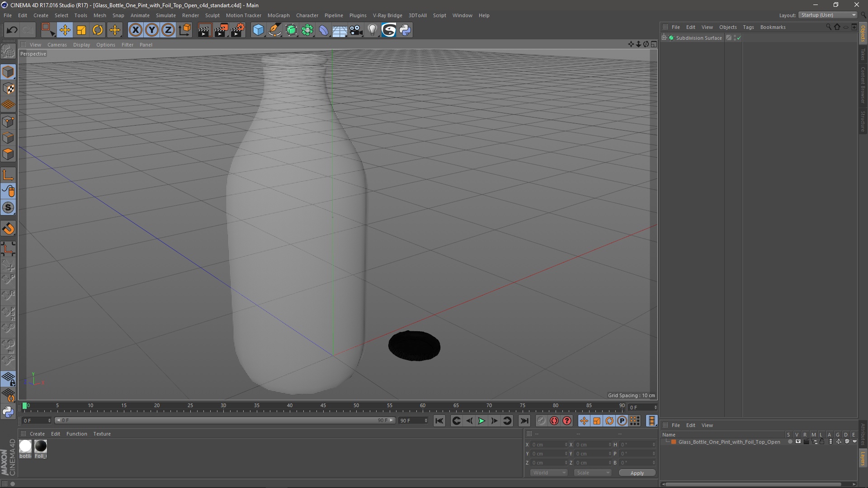Toggle layer visibility in the View column
Screen dimensions: 868x488
pos(798,442)
